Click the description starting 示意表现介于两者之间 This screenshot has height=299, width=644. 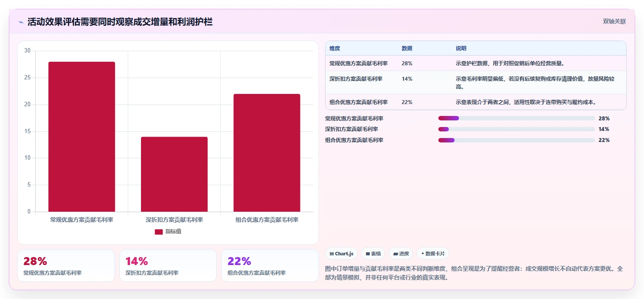pos(526,102)
